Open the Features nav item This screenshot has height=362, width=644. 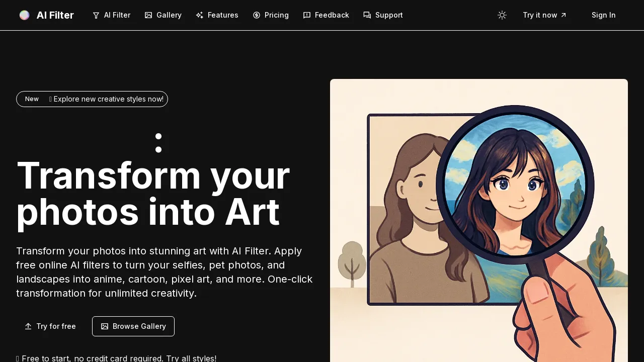click(217, 15)
